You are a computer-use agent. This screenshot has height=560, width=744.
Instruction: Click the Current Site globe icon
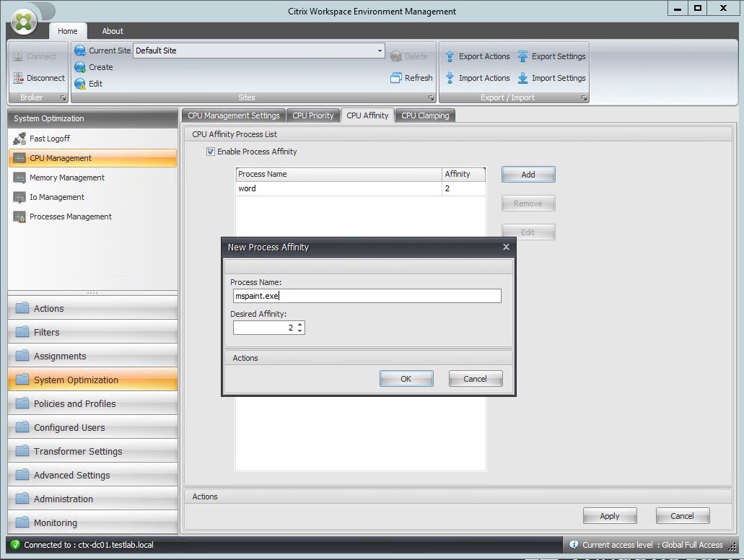[x=80, y=51]
